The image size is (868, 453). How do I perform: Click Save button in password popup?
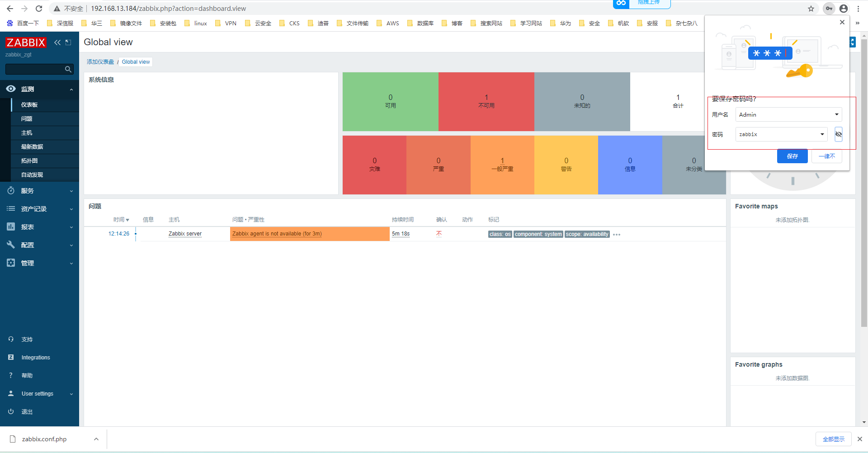coord(793,156)
